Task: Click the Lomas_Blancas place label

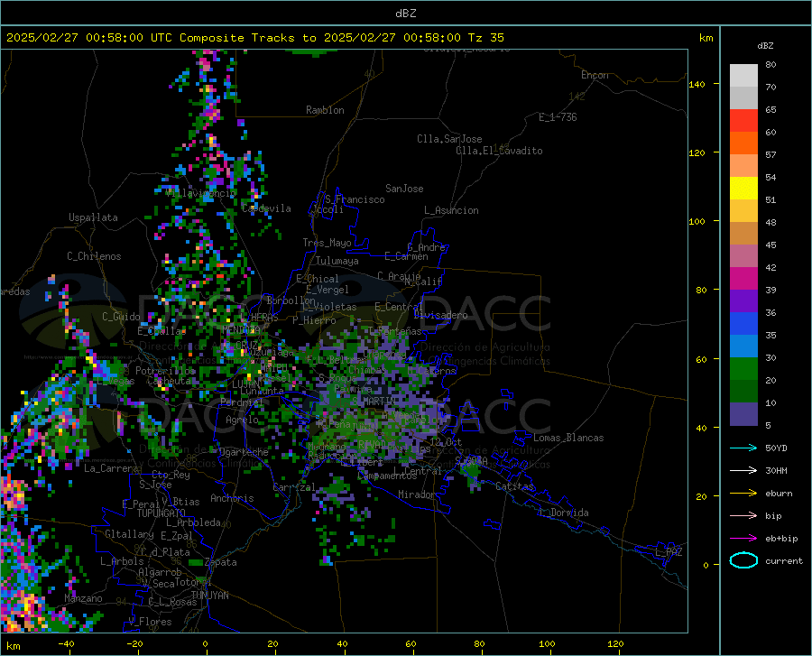Action: tap(568, 438)
